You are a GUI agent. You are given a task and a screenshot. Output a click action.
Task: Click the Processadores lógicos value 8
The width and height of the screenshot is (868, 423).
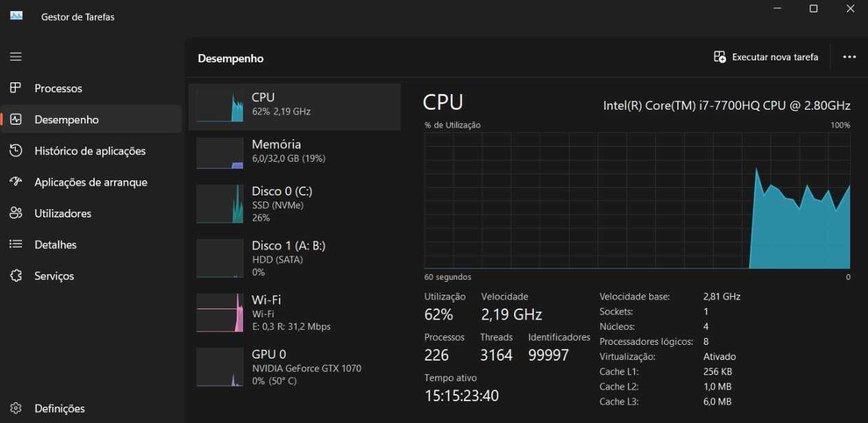(706, 341)
